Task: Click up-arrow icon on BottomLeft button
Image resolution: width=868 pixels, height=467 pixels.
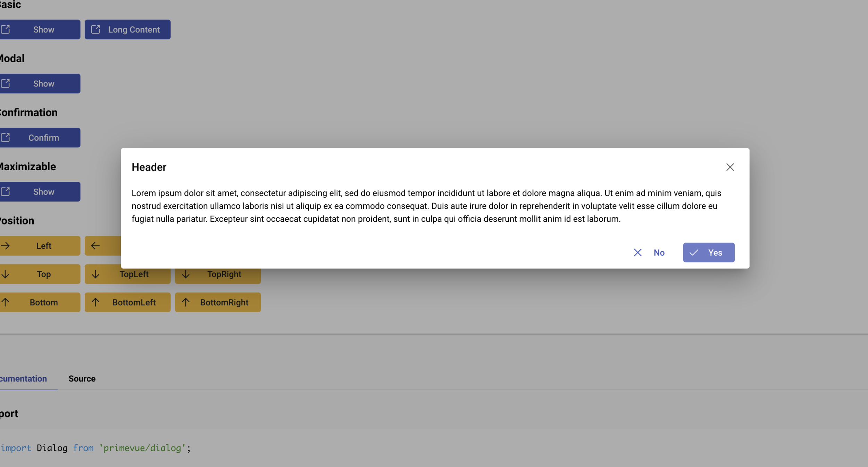Action: coord(95,302)
